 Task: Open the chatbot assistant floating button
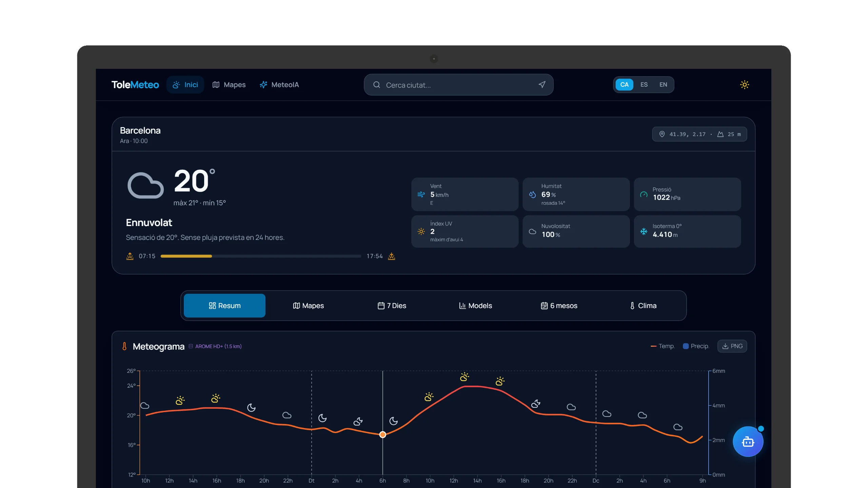[x=748, y=442]
